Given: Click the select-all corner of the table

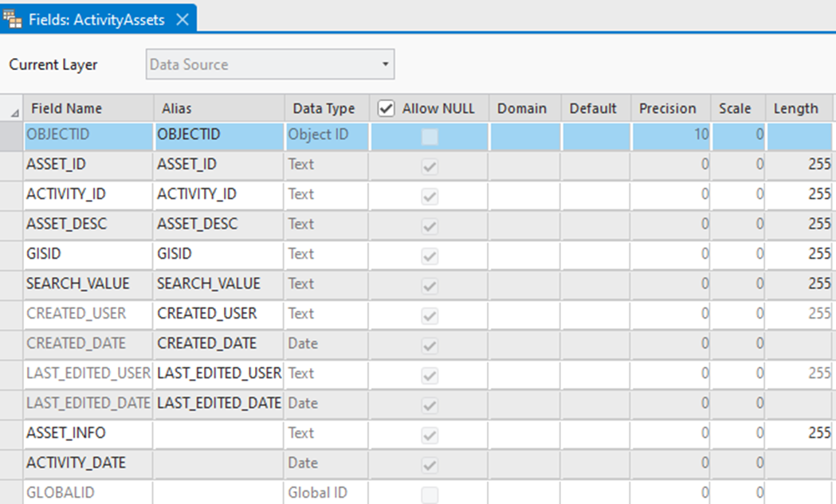Looking at the screenshot, I should [x=11, y=109].
